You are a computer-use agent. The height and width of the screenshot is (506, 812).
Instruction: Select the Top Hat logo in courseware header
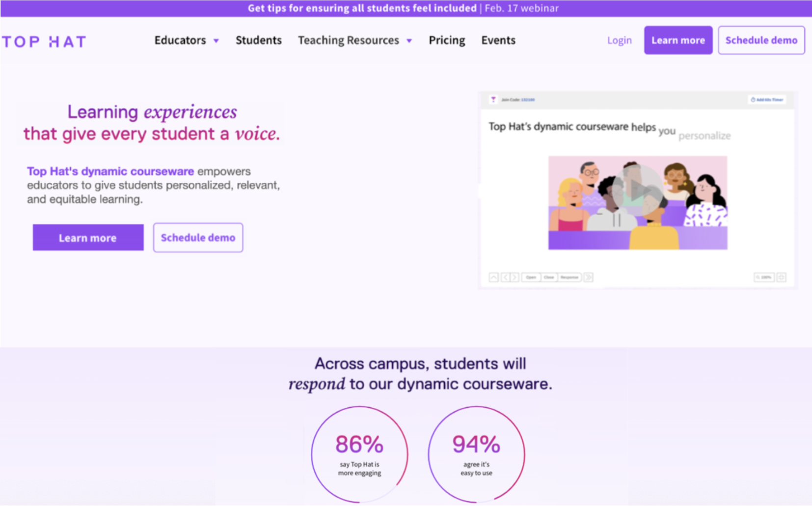click(x=493, y=100)
